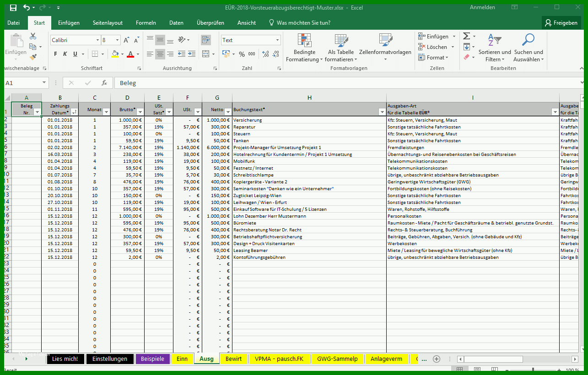Open Suchen und Auswählen button
Screen dimensions: 588x375
[529, 47]
